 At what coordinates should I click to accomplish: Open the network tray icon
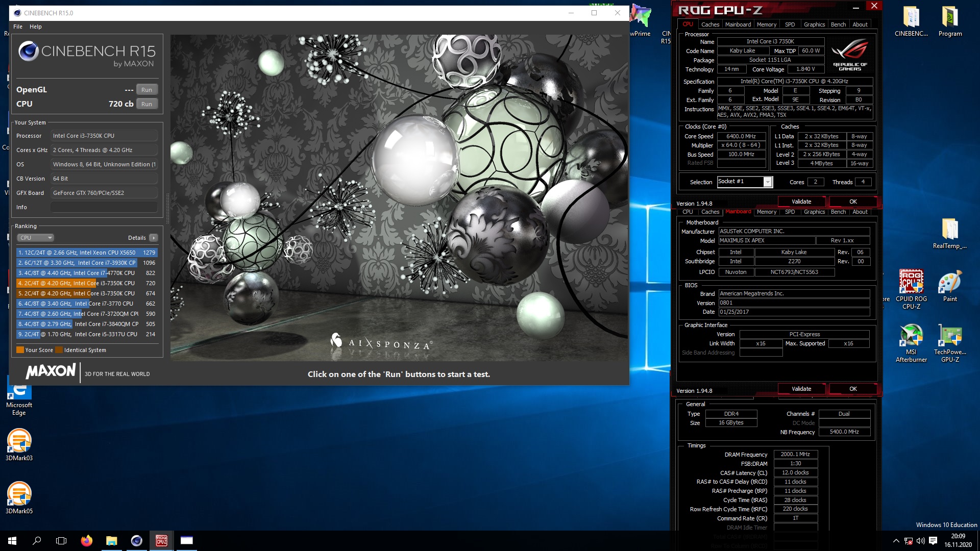(909, 541)
